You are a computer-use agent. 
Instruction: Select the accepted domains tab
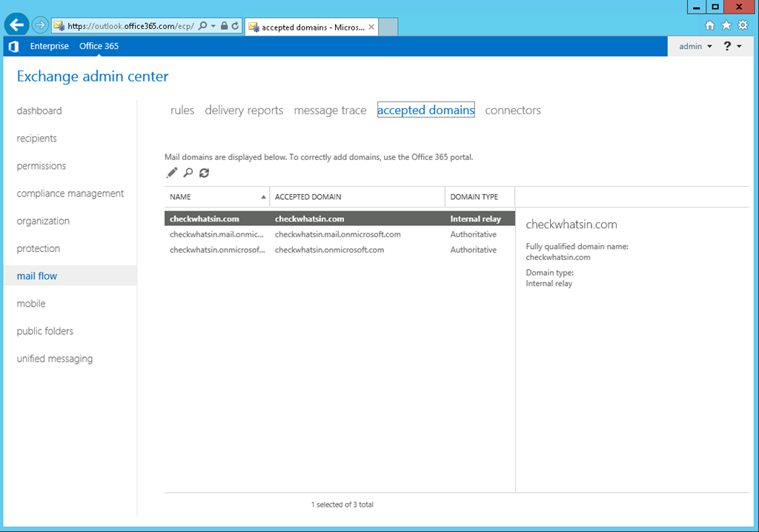(426, 110)
